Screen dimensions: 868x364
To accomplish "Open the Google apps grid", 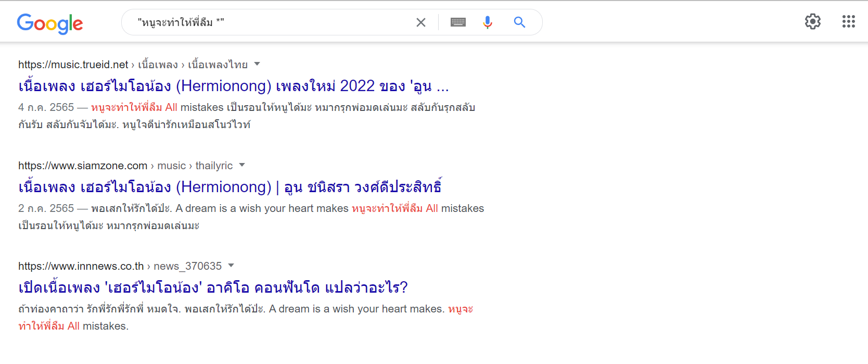I will [x=849, y=21].
